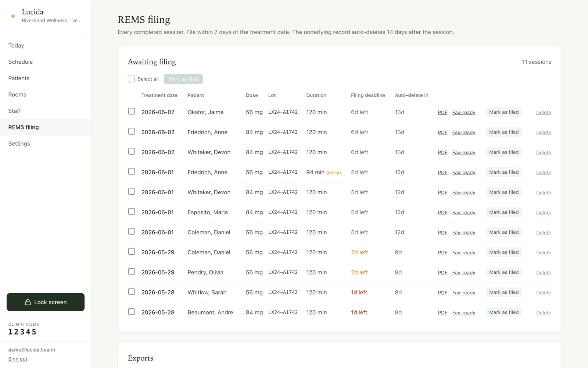Click patient name Esposito, Maria
588x368 pixels.
[208, 212]
